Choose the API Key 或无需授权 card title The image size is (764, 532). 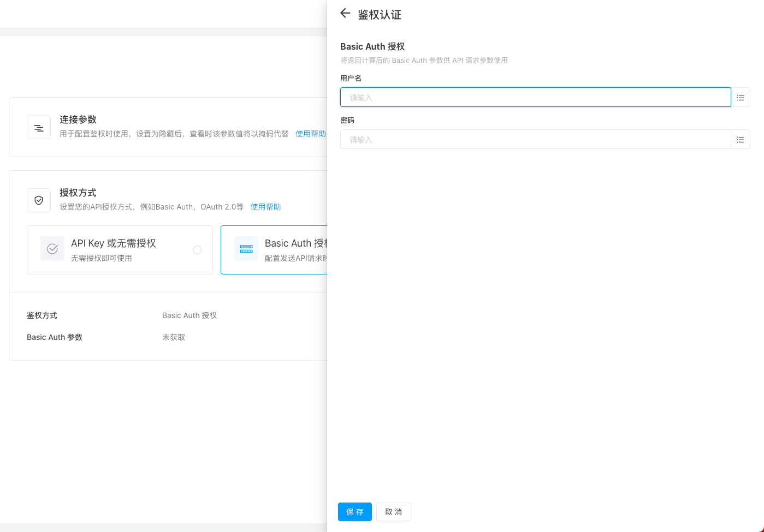[114, 243]
